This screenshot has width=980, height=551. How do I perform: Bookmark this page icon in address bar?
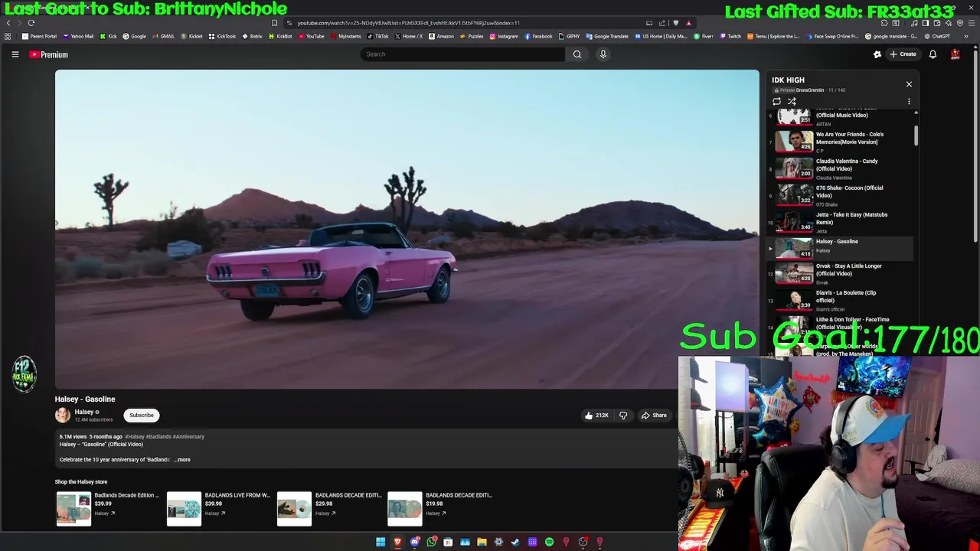(x=275, y=23)
